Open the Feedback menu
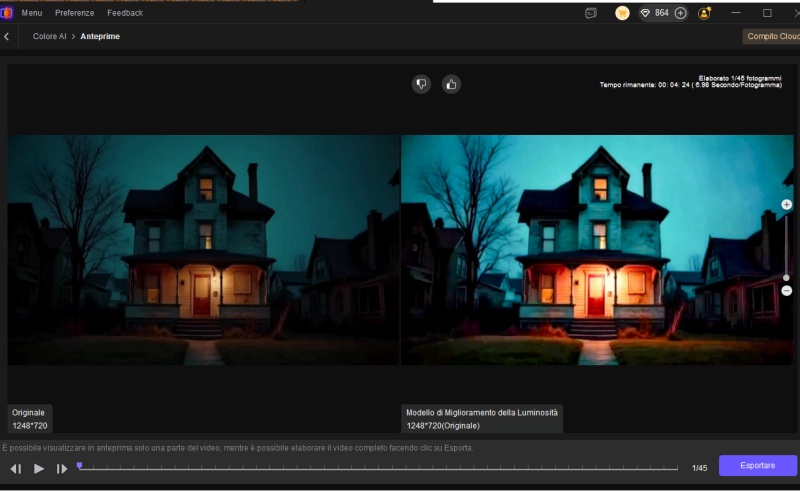The width and height of the screenshot is (800, 493). point(125,13)
